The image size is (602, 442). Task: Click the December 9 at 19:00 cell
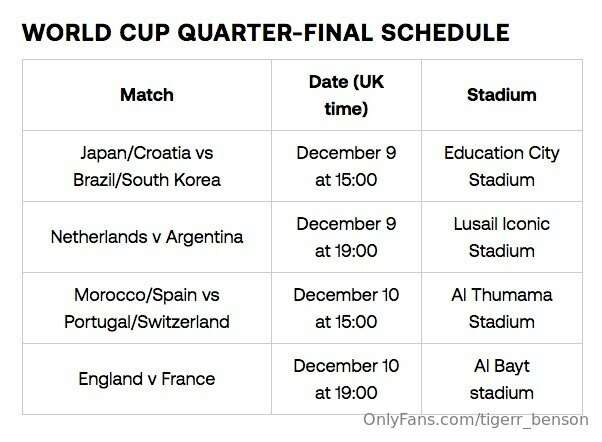346,237
